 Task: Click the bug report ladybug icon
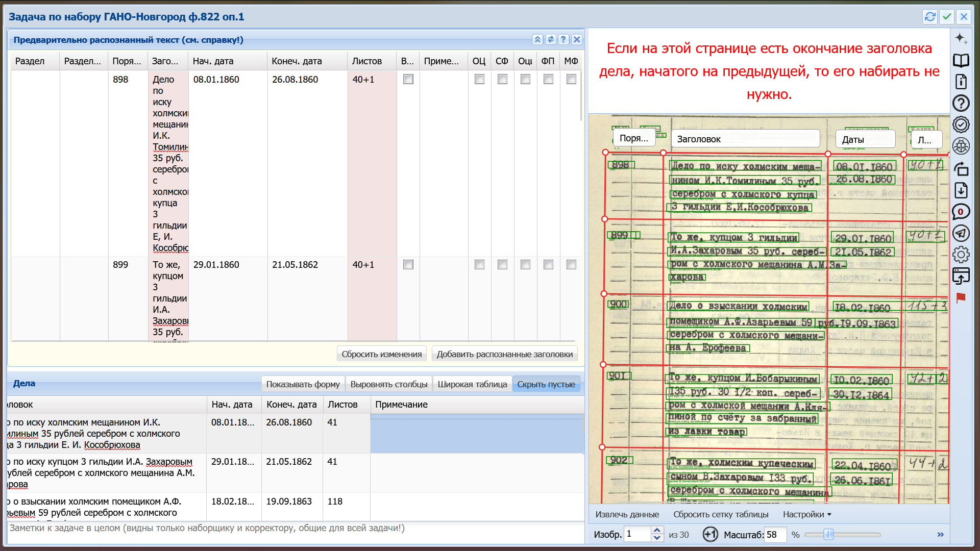click(961, 146)
